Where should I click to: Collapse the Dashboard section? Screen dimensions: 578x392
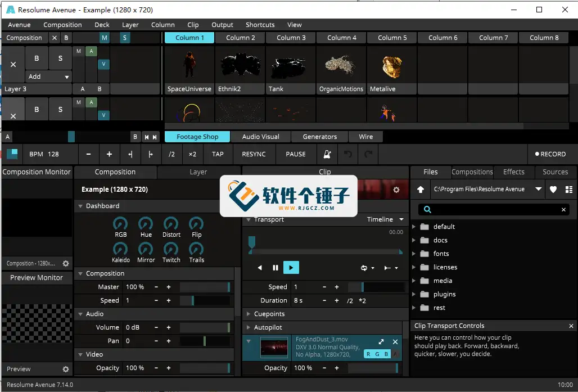point(80,206)
